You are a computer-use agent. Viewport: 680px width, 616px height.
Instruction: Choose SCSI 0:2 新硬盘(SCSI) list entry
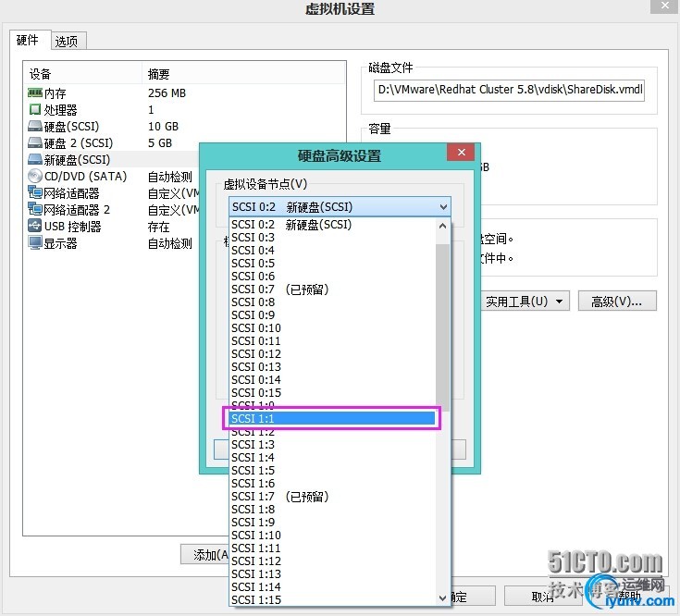tap(332, 225)
